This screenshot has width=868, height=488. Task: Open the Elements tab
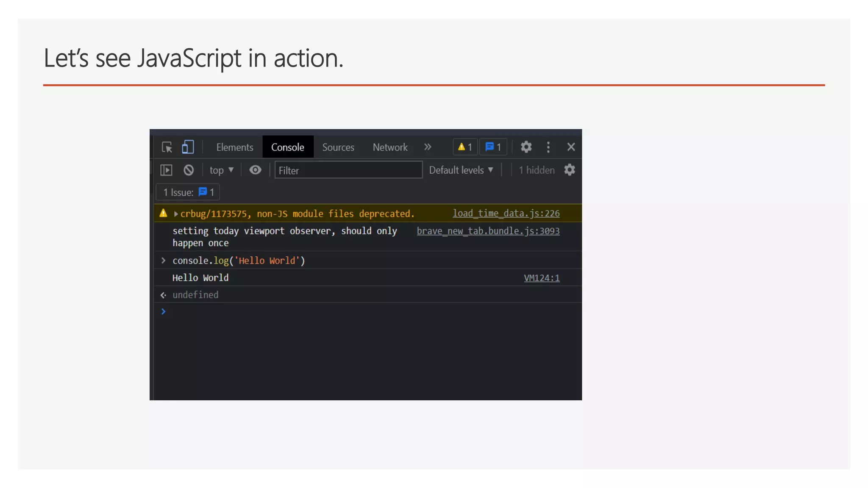point(234,147)
